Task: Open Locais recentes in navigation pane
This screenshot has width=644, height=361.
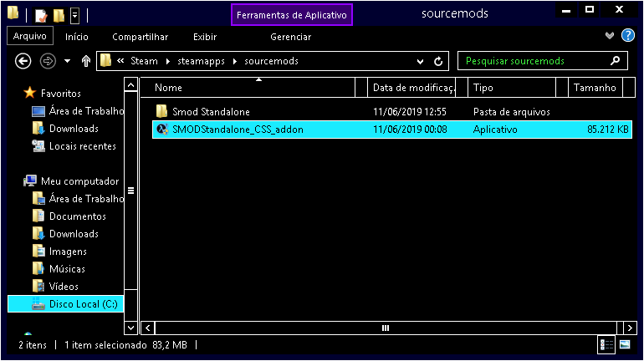Action: [83, 146]
